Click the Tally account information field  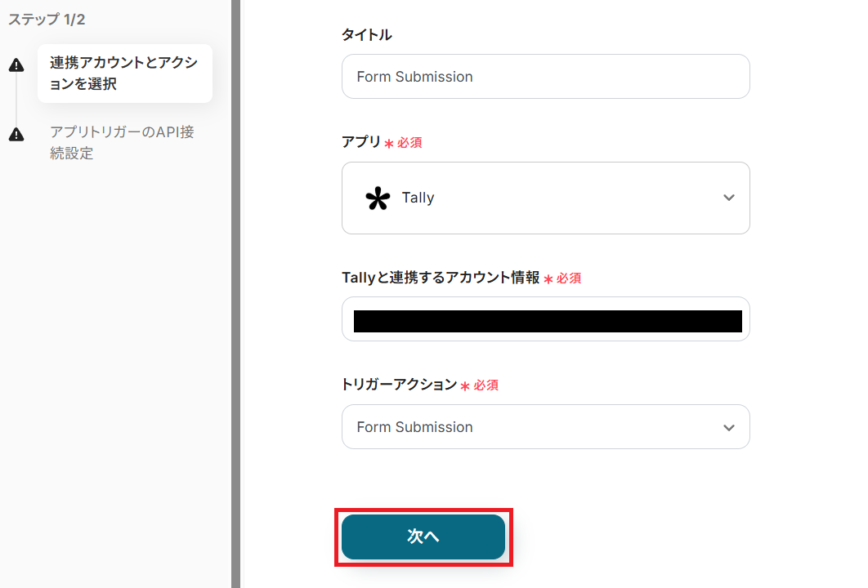(545, 319)
